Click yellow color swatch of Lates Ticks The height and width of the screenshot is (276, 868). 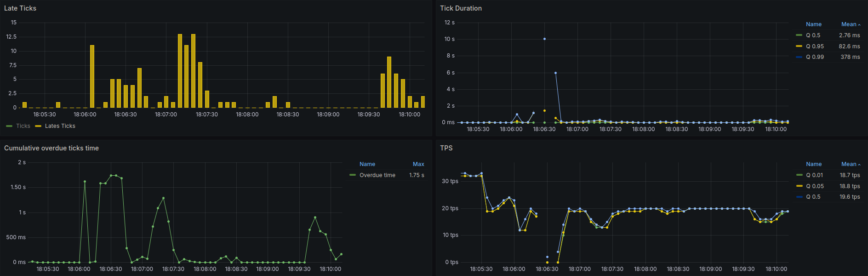click(38, 126)
